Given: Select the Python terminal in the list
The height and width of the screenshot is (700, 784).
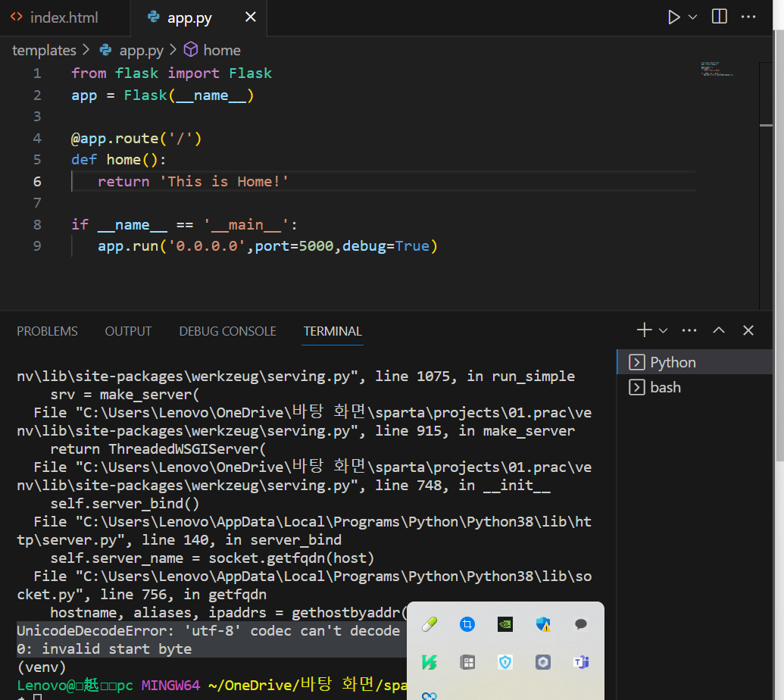Looking at the screenshot, I should point(695,362).
